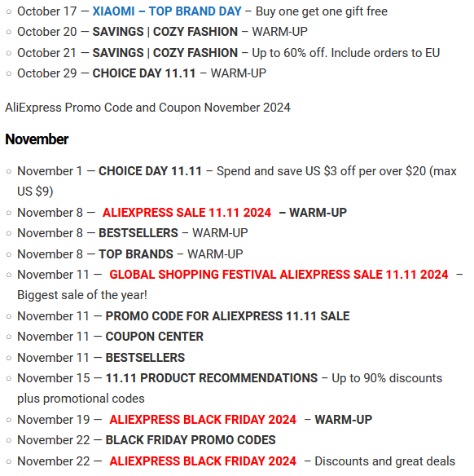Image resolution: width=474 pixels, height=476 pixels.
Task: Open the COUPON CENTER link
Action: pyautogui.click(x=155, y=337)
